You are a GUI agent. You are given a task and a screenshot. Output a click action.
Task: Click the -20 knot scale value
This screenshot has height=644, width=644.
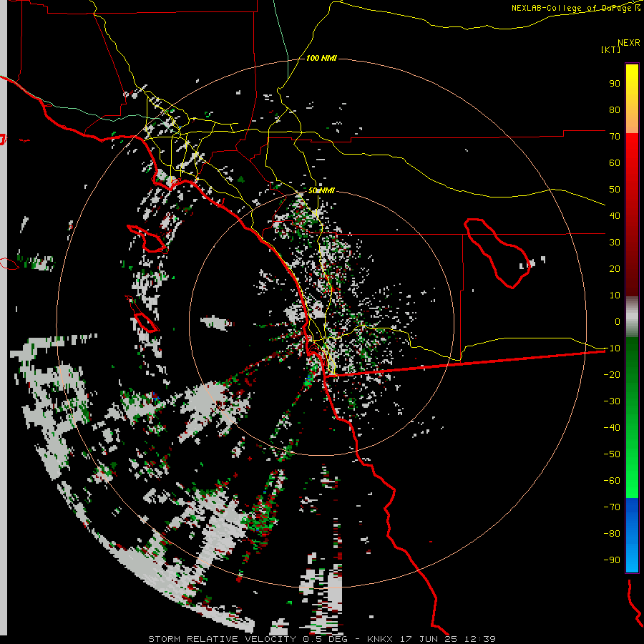point(612,375)
